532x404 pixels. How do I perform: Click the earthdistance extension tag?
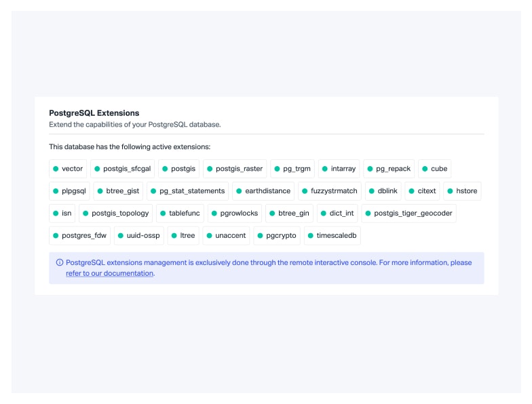[263, 191]
